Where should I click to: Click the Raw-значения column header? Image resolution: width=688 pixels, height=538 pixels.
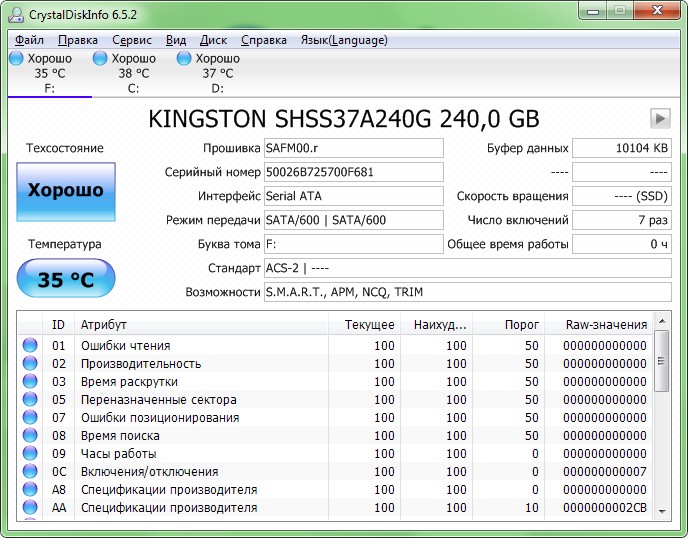598,324
